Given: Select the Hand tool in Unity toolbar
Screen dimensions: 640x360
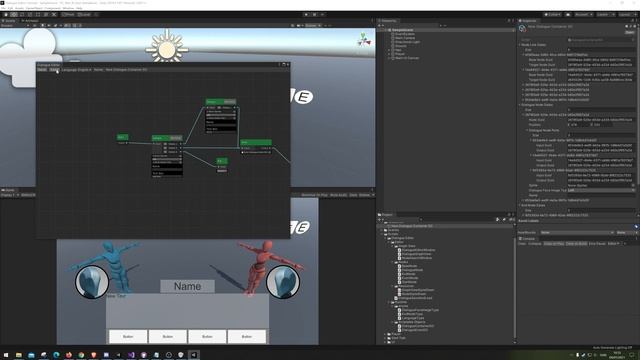Looking at the screenshot, I should (6, 14).
